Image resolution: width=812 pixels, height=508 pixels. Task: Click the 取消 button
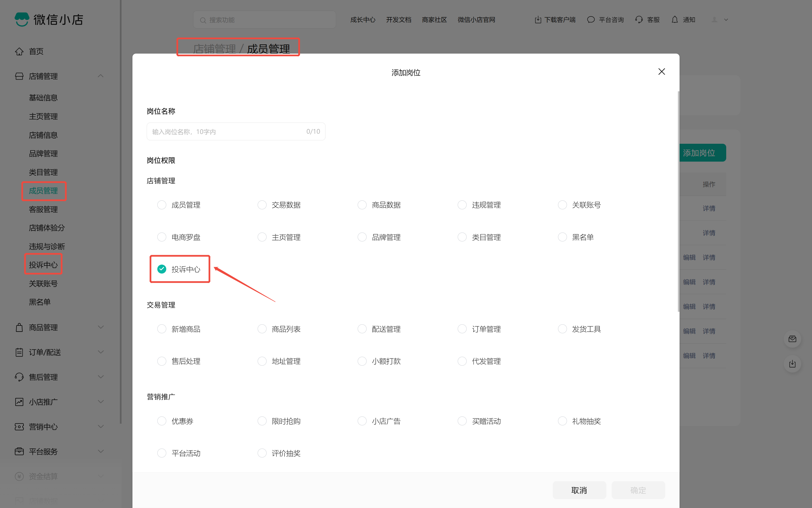[579, 490]
